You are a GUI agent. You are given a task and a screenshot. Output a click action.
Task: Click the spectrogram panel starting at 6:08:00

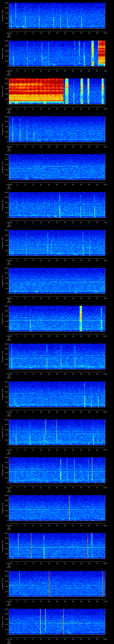(57, 280)
